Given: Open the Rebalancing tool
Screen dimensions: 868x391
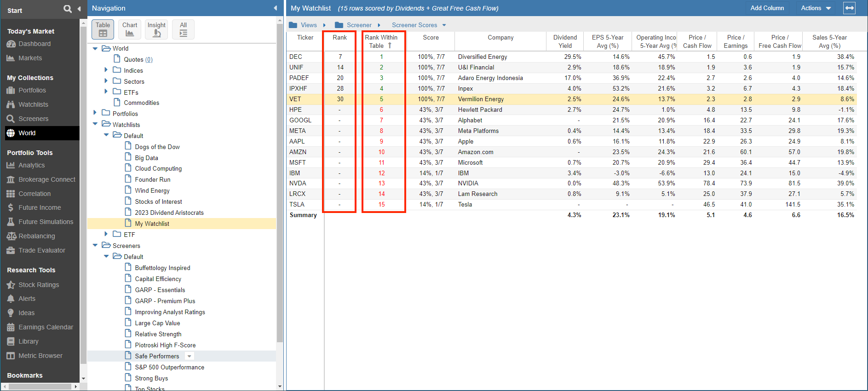Looking at the screenshot, I should coord(37,236).
